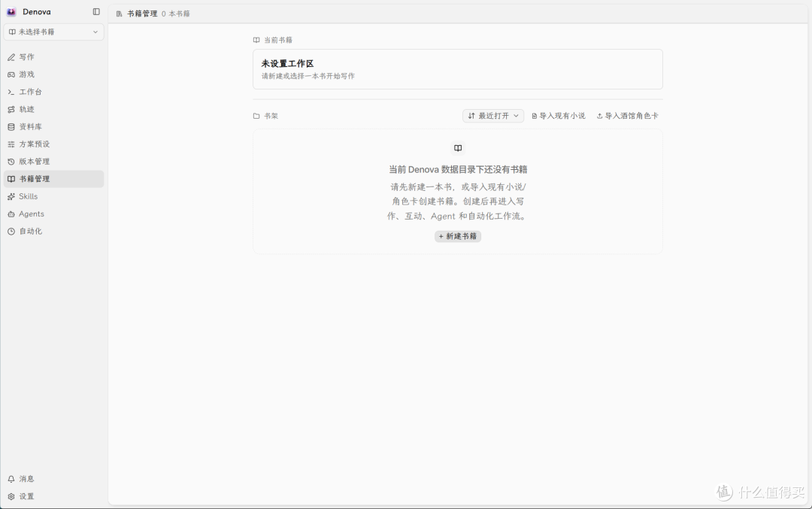Click the open-book icon in the empty shelf
812x509 pixels.
click(458, 148)
